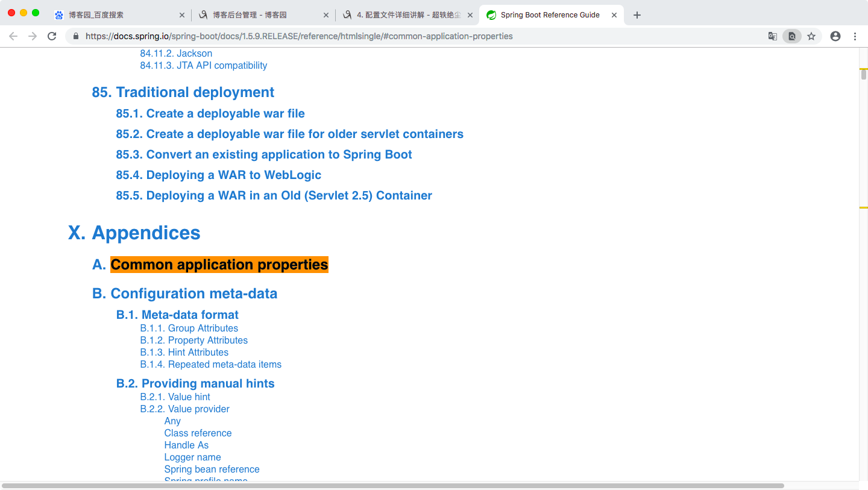Click the horizontal scrollbar thumb
The image size is (868, 490).
tap(392, 485)
